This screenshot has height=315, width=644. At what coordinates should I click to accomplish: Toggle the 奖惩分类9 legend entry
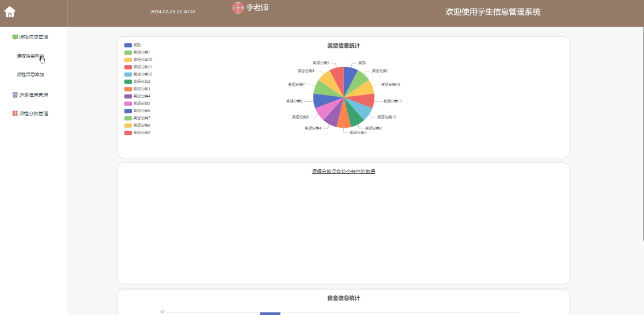pos(137,132)
